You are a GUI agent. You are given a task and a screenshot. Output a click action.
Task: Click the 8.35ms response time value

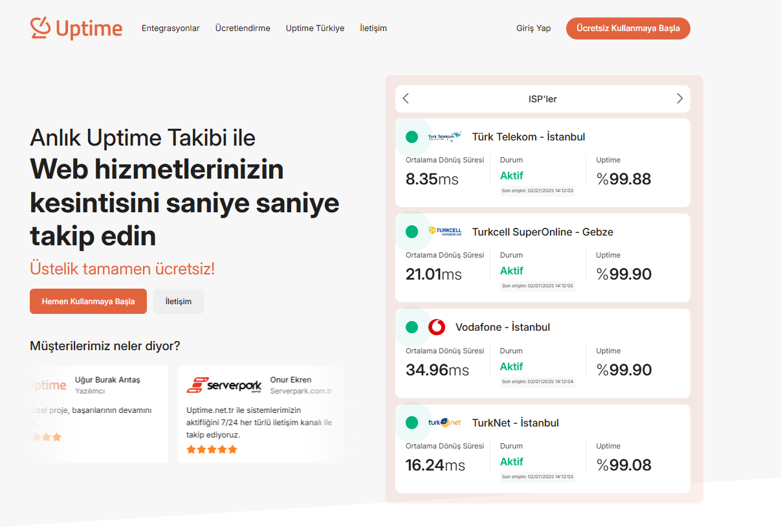(432, 179)
